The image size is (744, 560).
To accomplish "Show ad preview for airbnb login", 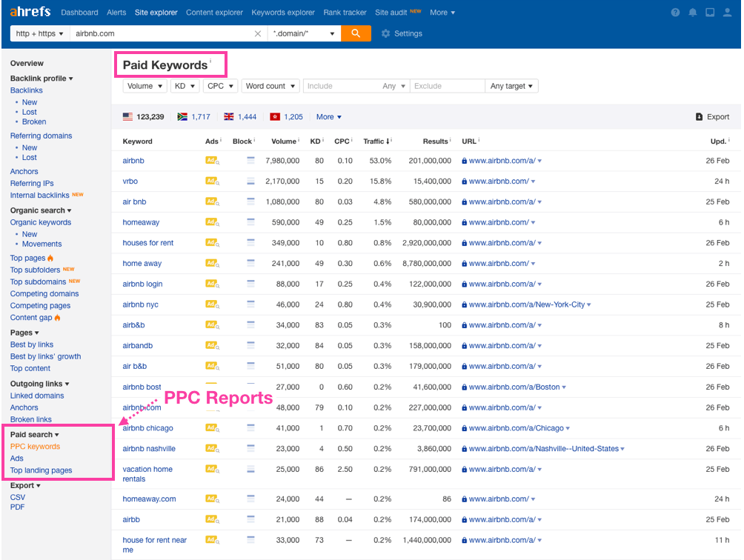I will [212, 284].
